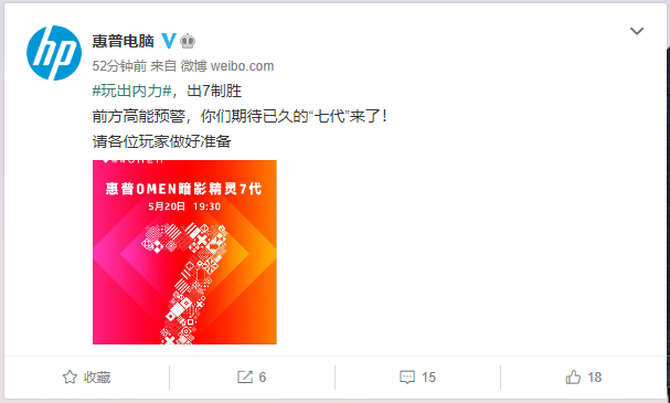
Task: Click the blue V verified badge
Action: 169,41
